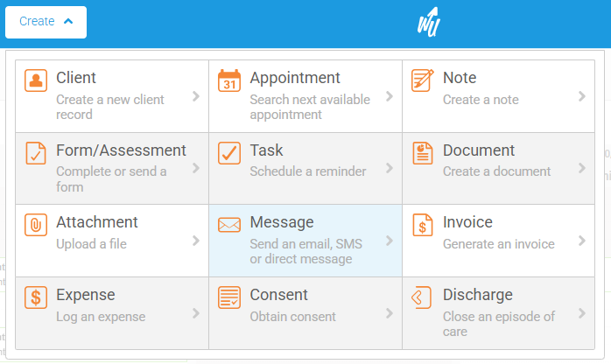The height and width of the screenshot is (364, 611).
Task: Click the chevron arrow next to Document
Action: [x=582, y=168]
